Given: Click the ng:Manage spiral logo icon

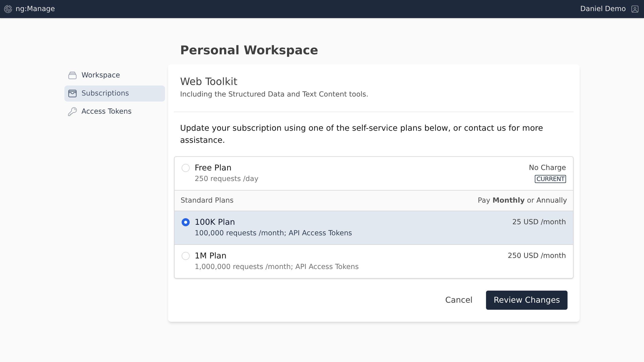Looking at the screenshot, I should [8, 9].
